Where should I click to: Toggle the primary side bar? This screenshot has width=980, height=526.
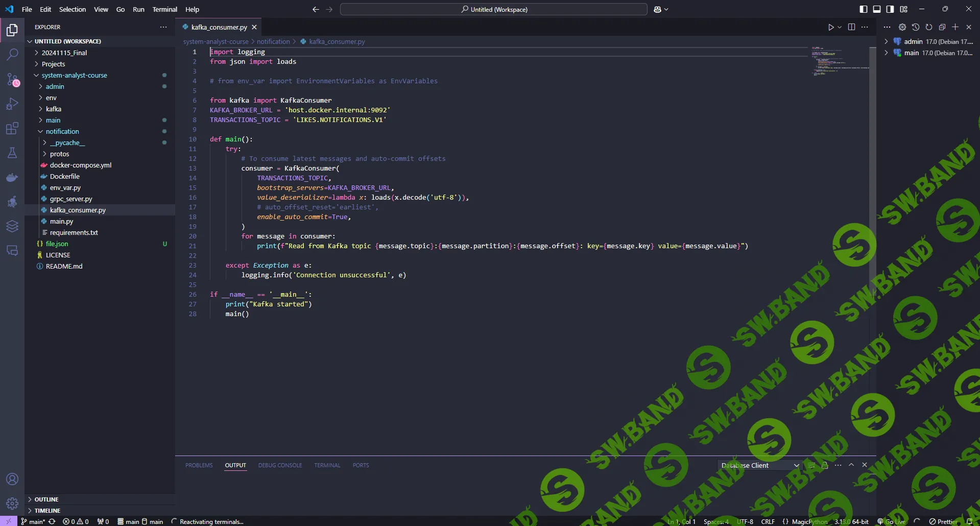click(864, 9)
